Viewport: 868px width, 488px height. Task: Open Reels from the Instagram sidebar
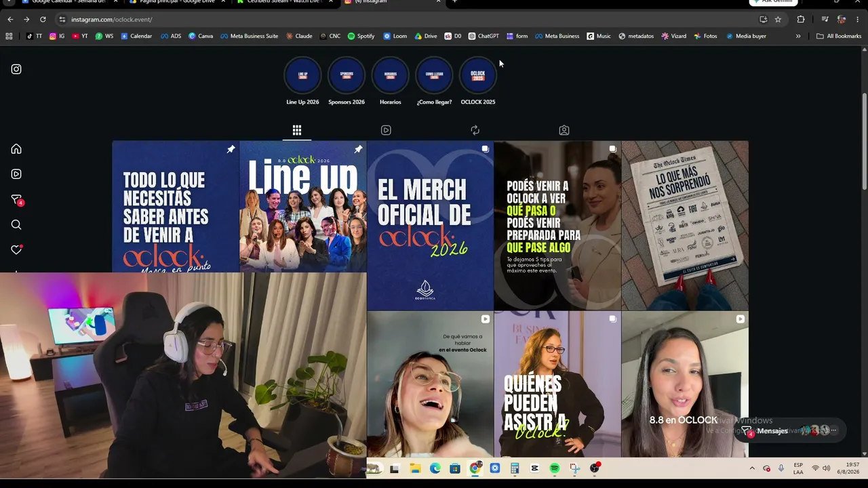click(16, 174)
